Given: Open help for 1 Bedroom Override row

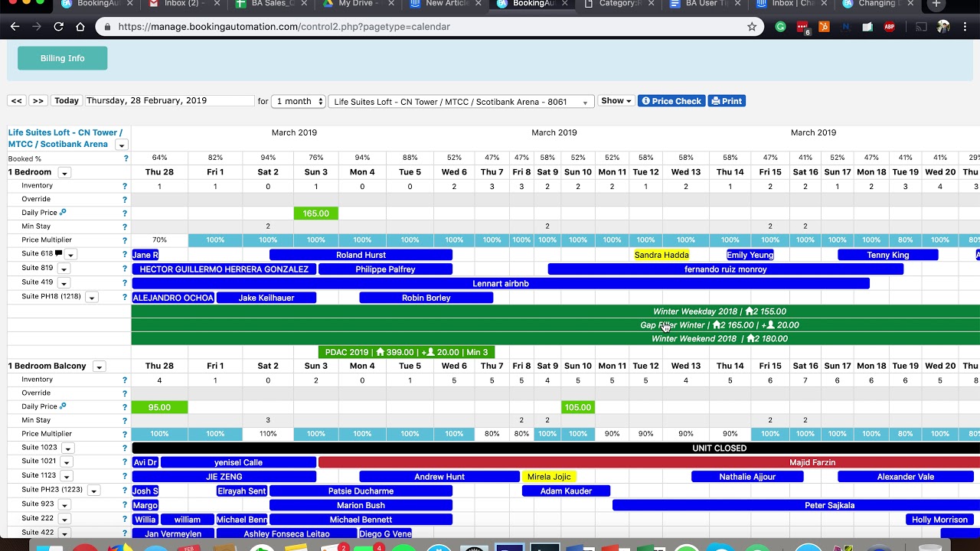Looking at the screenshot, I should [x=126, y=200].
